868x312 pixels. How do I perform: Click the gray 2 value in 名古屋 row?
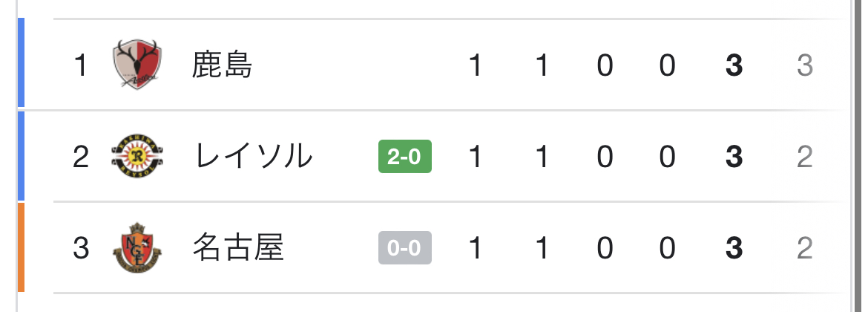(x=804, y=247)
